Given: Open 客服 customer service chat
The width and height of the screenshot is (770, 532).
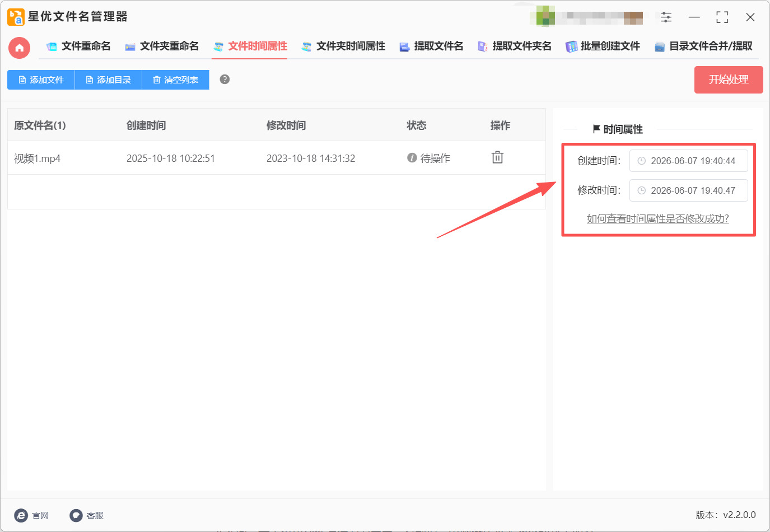Looking at the screenshot, I should coord(87,515).
